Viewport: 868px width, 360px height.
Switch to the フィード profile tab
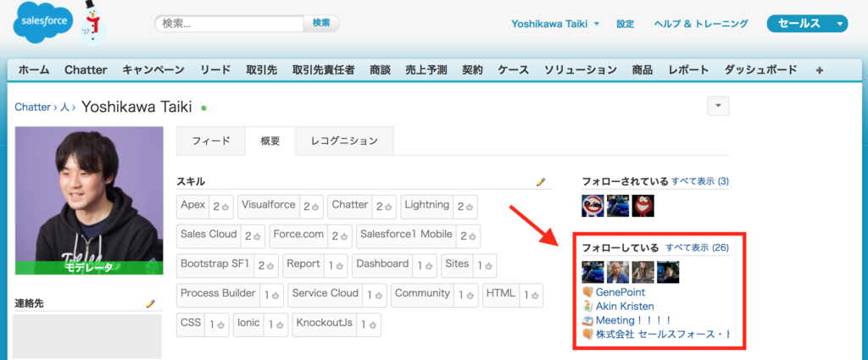pyautogui.click(x=210, y=141)
